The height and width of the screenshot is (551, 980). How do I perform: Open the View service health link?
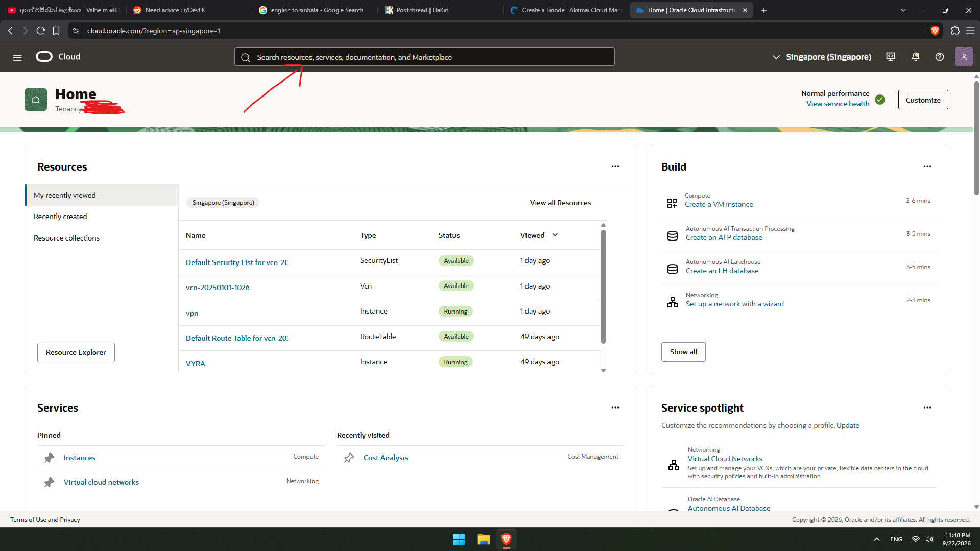pyautogui.click(x=838, y=104)
